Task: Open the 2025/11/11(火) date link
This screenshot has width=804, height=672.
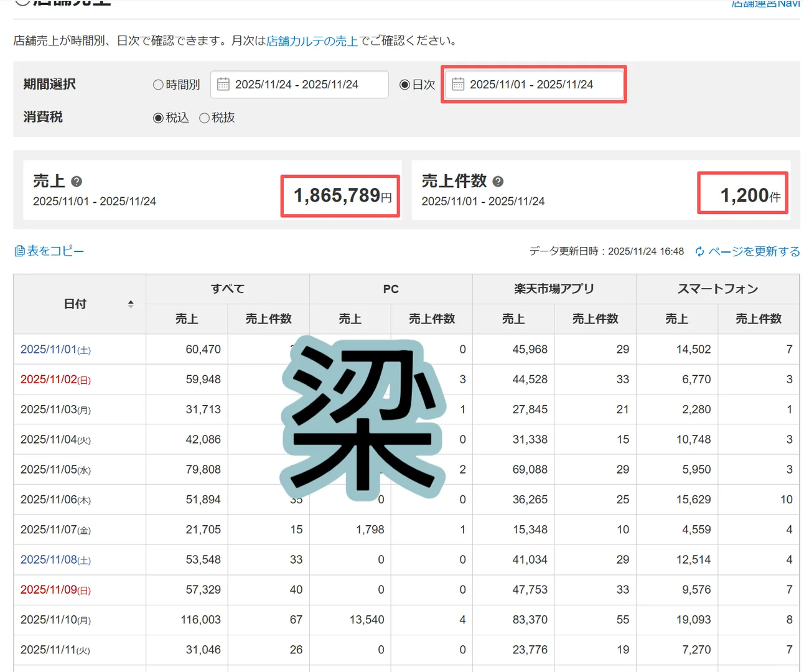Action: click(55, 650)
